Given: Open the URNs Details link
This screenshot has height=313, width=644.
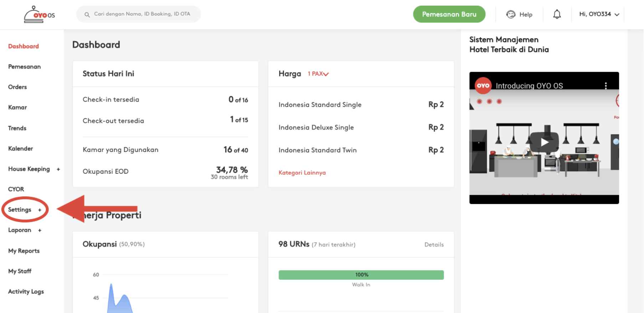Looking at the screenshot, I should (434, 245).
